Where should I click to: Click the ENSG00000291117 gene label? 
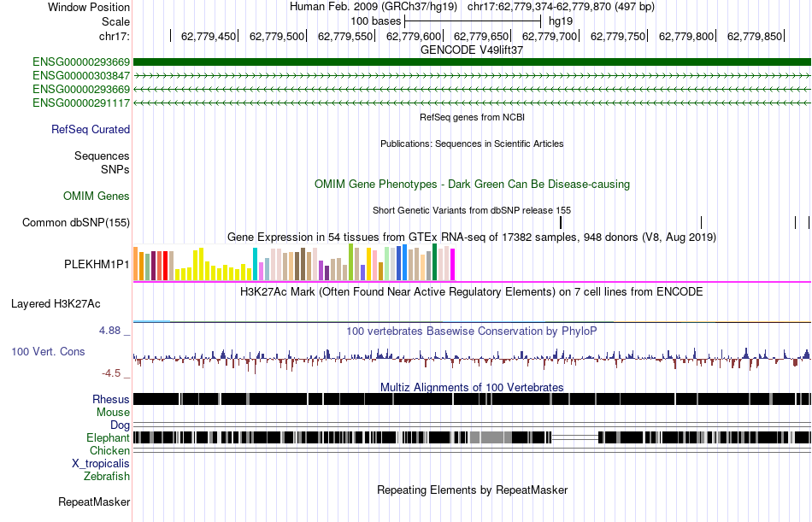click(x=81, y=103)
